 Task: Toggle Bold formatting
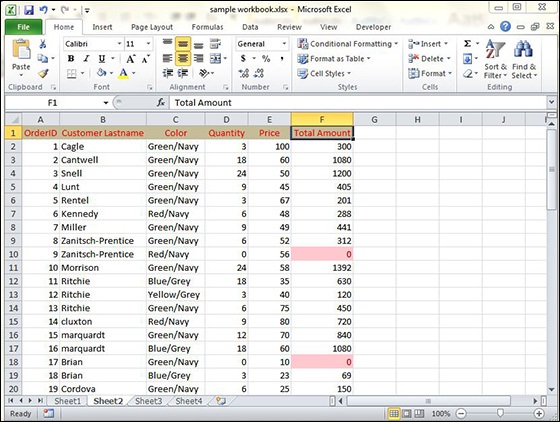(x=71, y=59)
